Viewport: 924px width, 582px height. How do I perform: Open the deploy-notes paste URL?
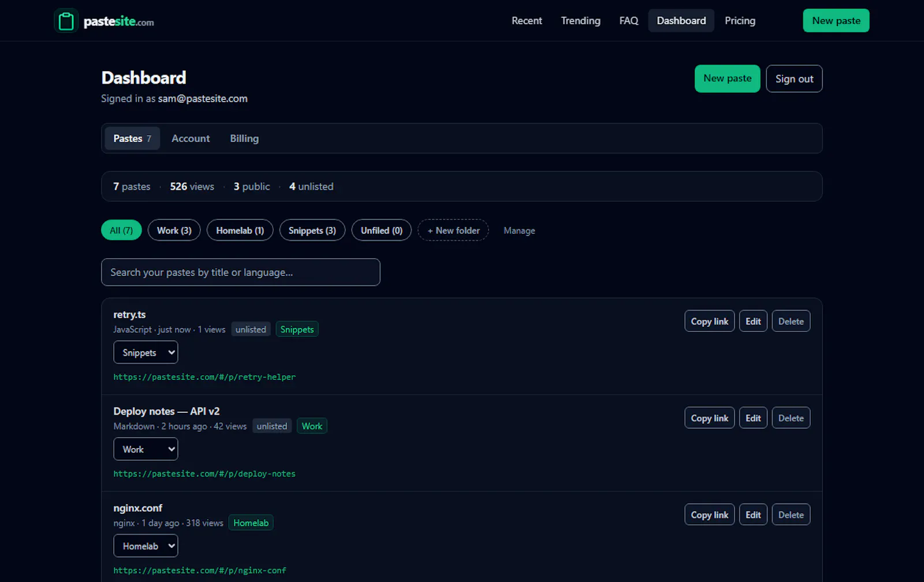[204, 473]
